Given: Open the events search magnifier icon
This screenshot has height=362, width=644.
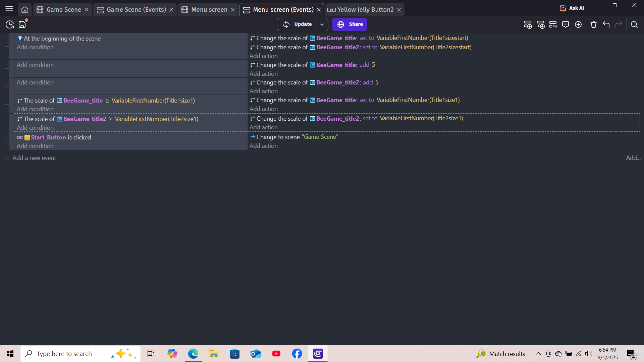Looking at the screenshot, I should coord(634,24).
